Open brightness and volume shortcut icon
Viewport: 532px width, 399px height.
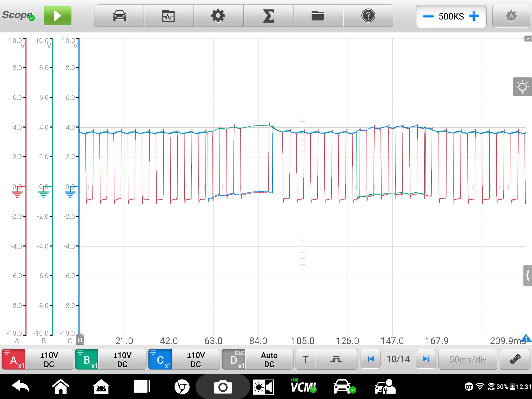pyautogui.click(x=263, y=387)
